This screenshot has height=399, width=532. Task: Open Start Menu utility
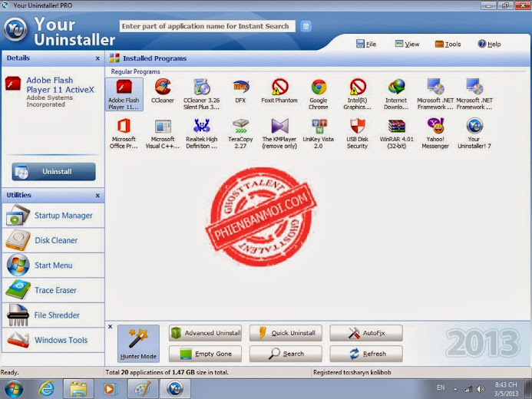tap(53, 265)
